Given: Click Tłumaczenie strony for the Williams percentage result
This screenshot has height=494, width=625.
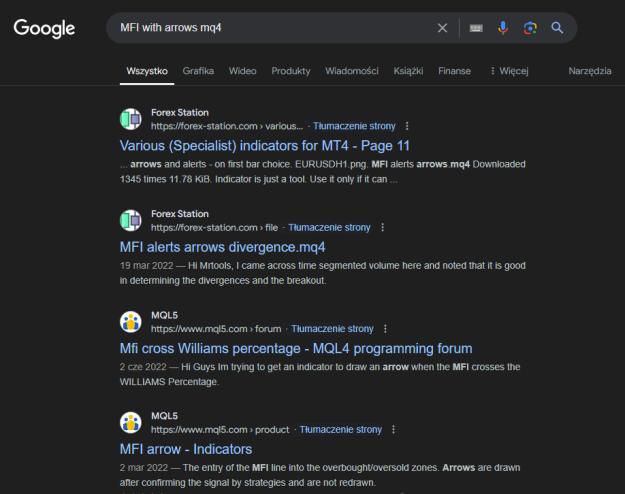Looking at the screenshot, I should (332, 329).
